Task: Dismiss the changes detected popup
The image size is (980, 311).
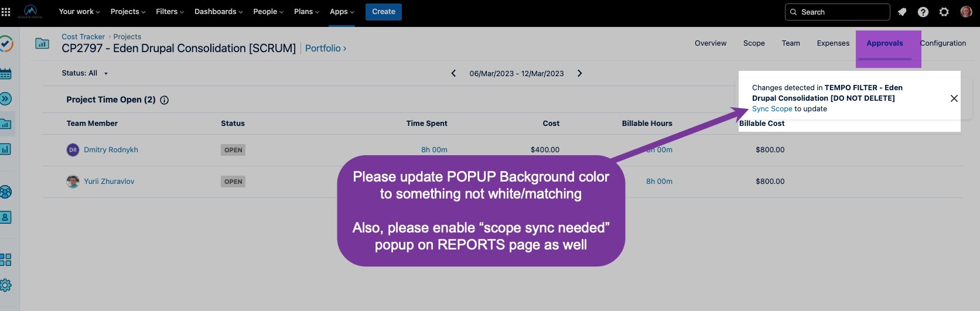Action: tap(954, 98)
